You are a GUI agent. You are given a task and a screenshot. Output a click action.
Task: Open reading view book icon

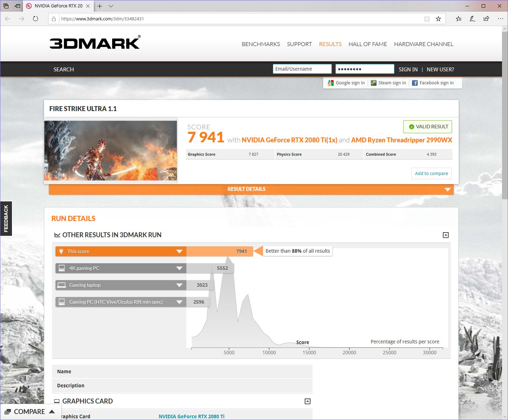tap(427, 19)
